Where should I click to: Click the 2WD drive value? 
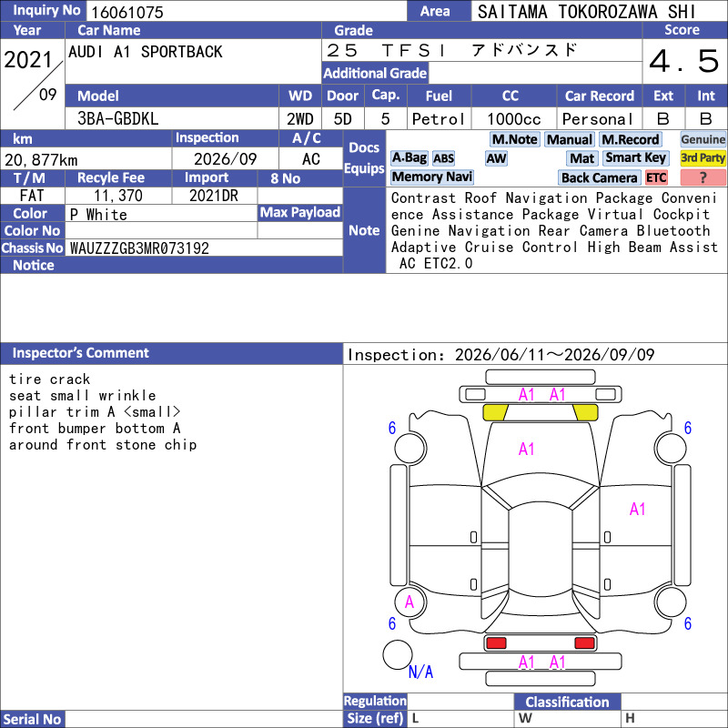(x=300, y=119)
